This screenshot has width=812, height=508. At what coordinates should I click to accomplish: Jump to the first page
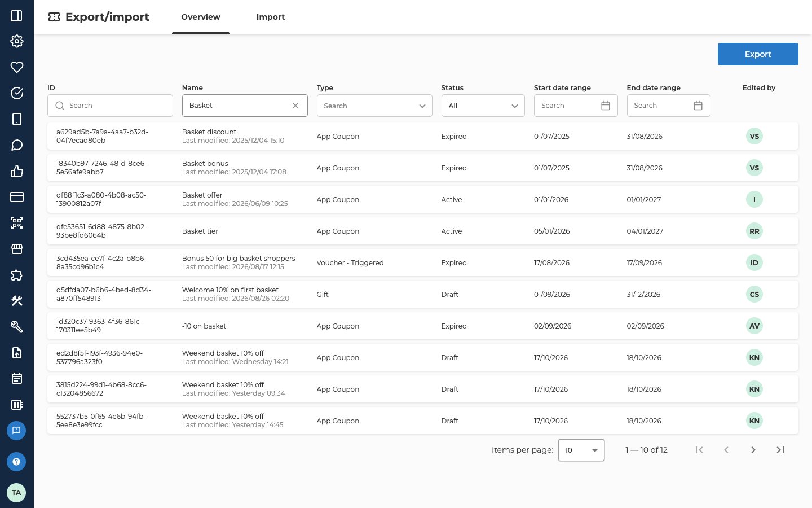click(x=699, y=450)
